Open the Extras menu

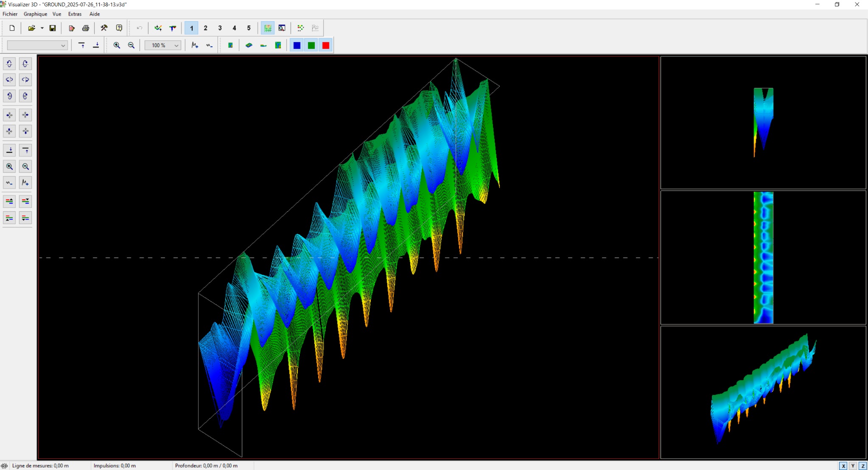coord(75,14)
